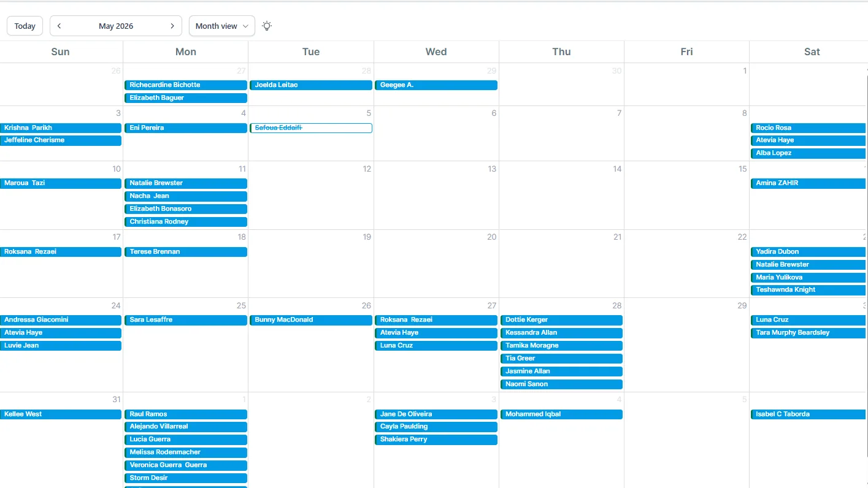Open the Month view dropdown
Image resolution: width=868 pixels, height=488 pixels.
(x=222, y=26)
